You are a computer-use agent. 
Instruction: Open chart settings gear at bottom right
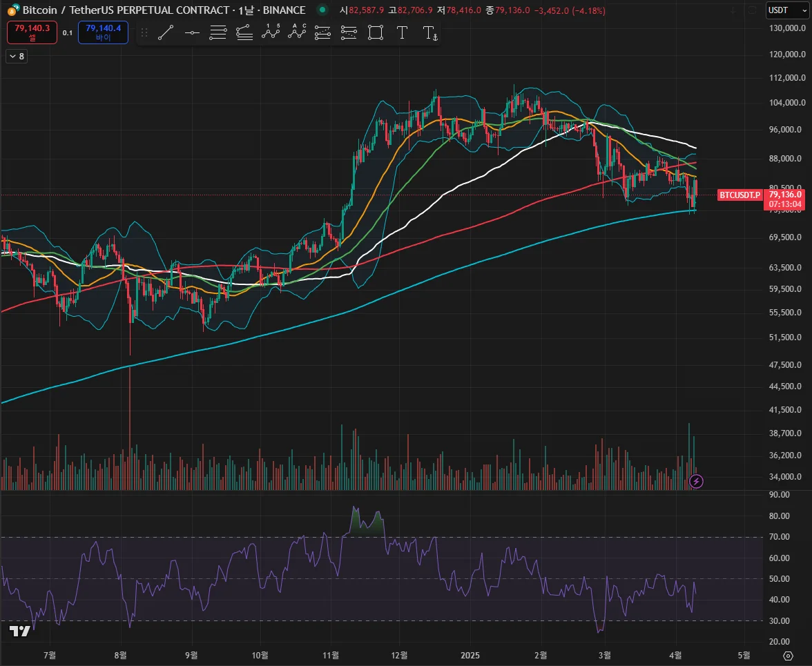click(789, 655)
